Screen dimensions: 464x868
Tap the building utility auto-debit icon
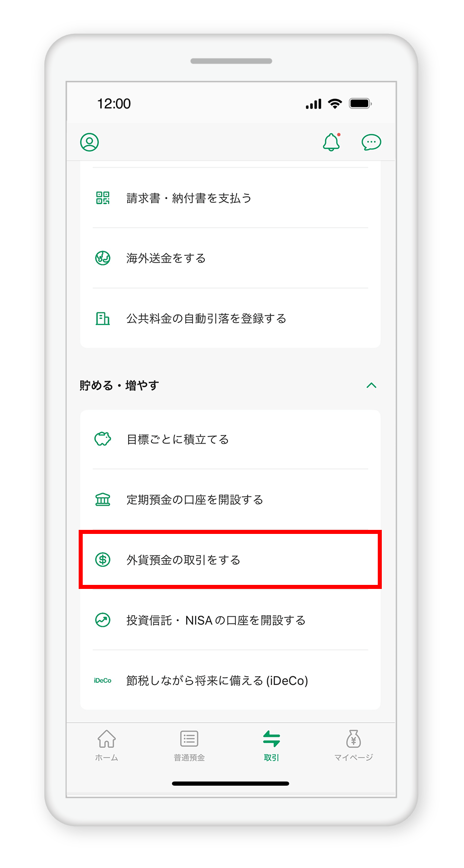pos(103,318)
